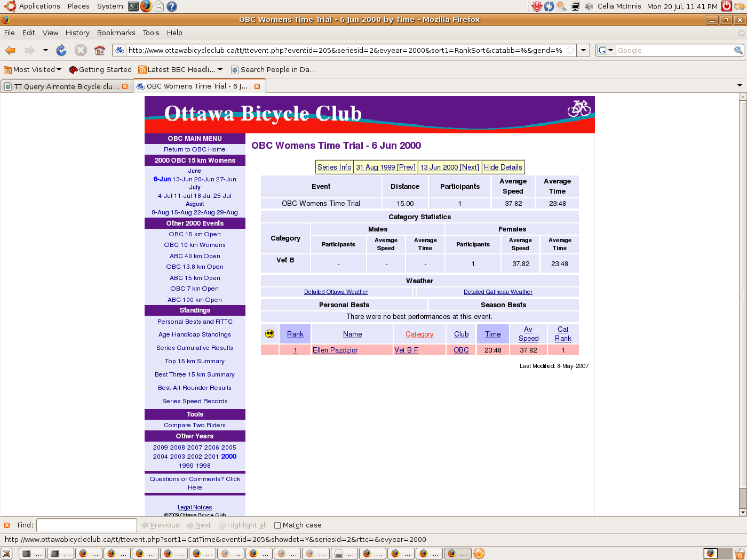Click the browser Back arrow button
This screenshot has width=747, height=560.
[x=10, y=50]
